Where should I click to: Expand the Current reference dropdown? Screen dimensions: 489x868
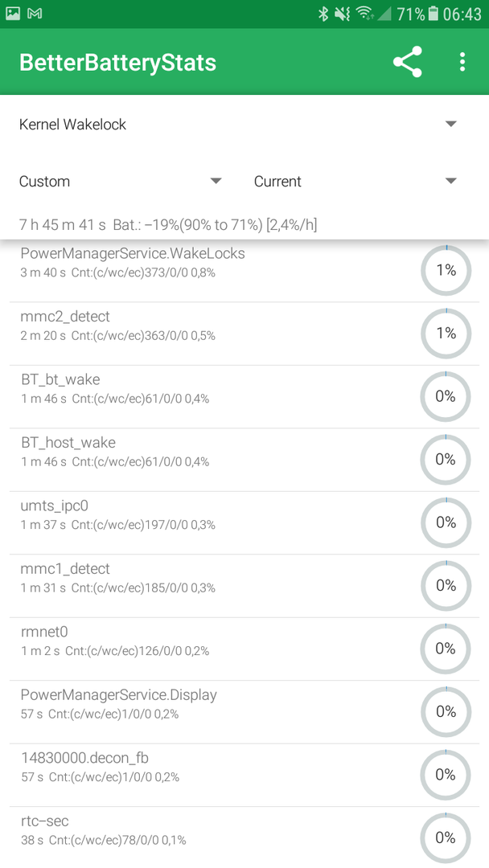click(x=356, y=181)
